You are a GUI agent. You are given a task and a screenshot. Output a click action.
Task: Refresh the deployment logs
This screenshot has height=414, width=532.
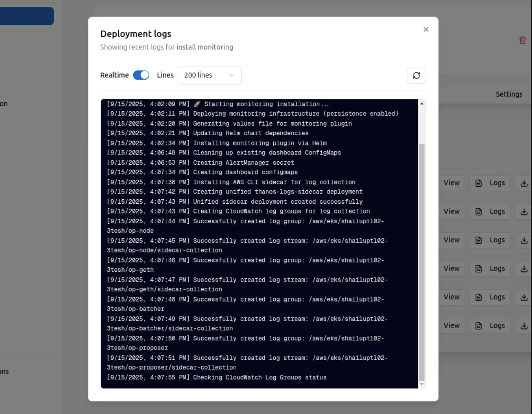point(416,75)
